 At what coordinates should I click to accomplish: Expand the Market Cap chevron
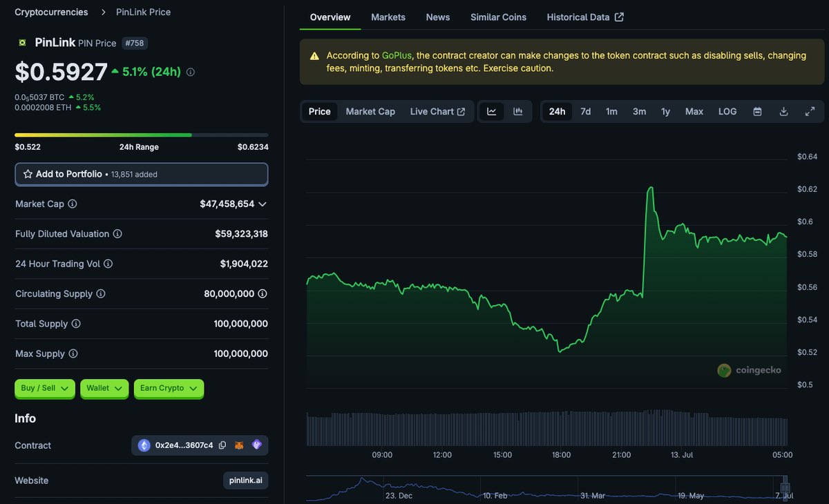click(x=263, y=204)
